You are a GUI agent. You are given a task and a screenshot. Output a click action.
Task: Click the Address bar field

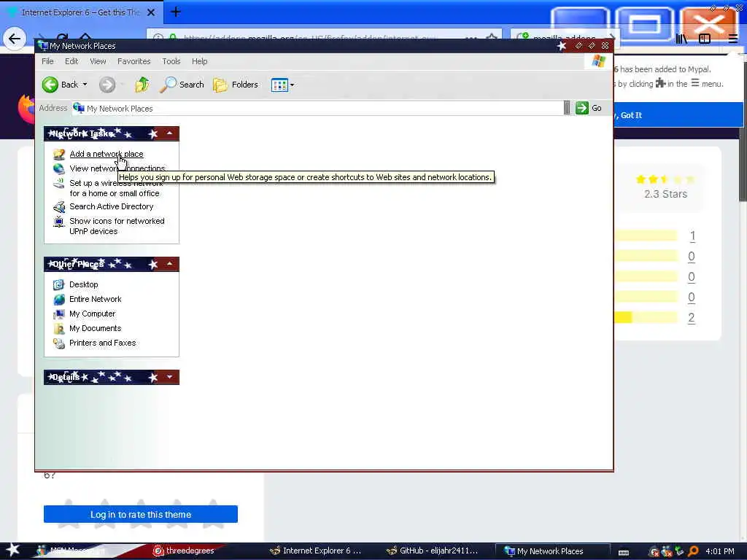click(x=317, y=108)
